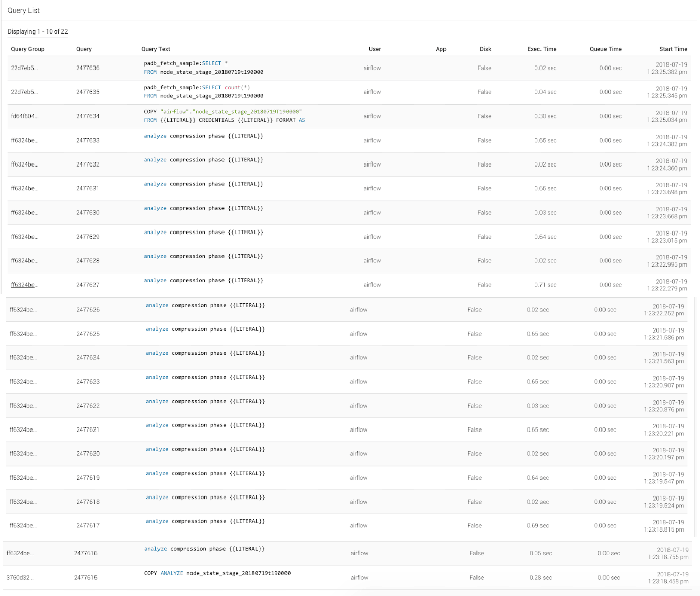Screen dimensions: 700x596
Task: Click query number 2477616
Action: [x=85, y=553]
